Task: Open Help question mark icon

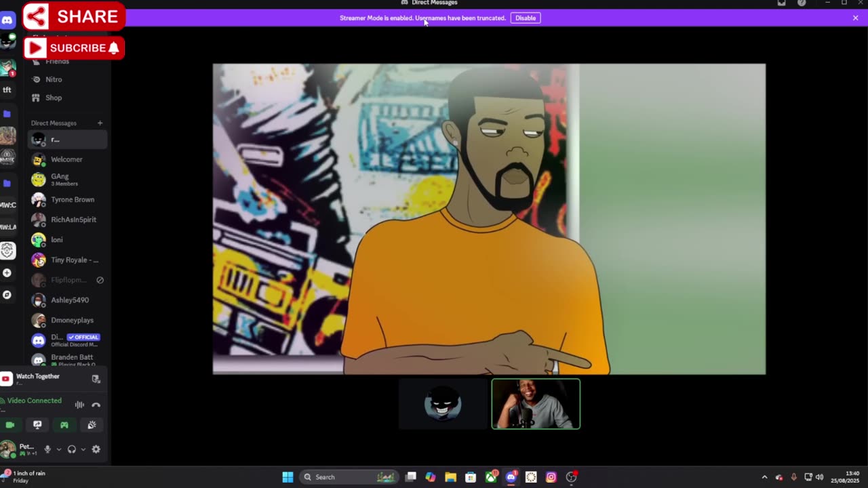Action: pyautogui.click(x=802, y=3)
